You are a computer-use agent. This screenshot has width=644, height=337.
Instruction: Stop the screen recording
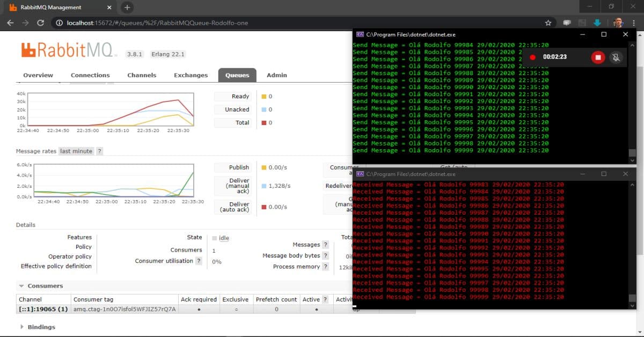click(598, 57)
